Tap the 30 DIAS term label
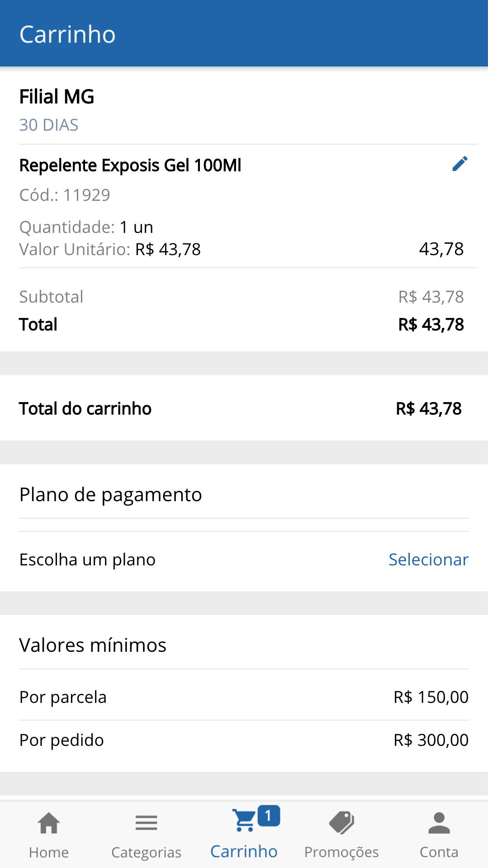 [x=49, y=125]
